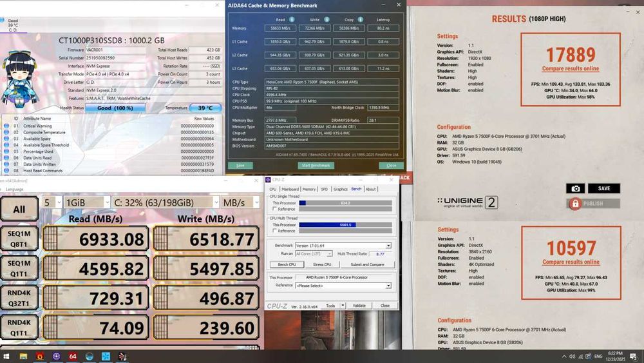Open the purple CPU-Z taskbar icon
This screenshot has width=644, height=363.
(x=56, y=357)
